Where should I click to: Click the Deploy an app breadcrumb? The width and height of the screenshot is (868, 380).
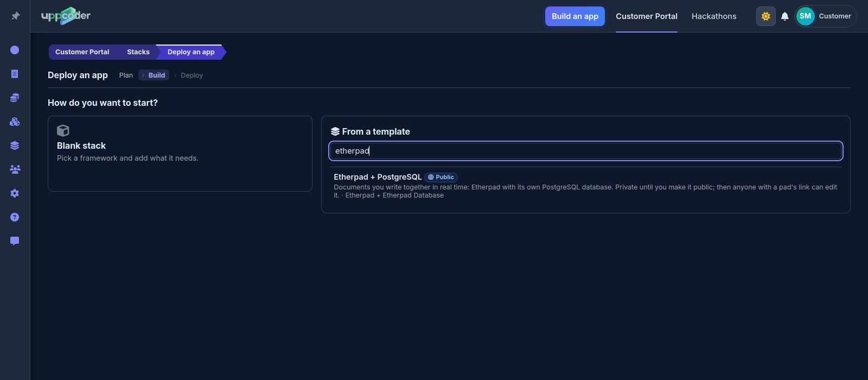(x=191, y=52)
